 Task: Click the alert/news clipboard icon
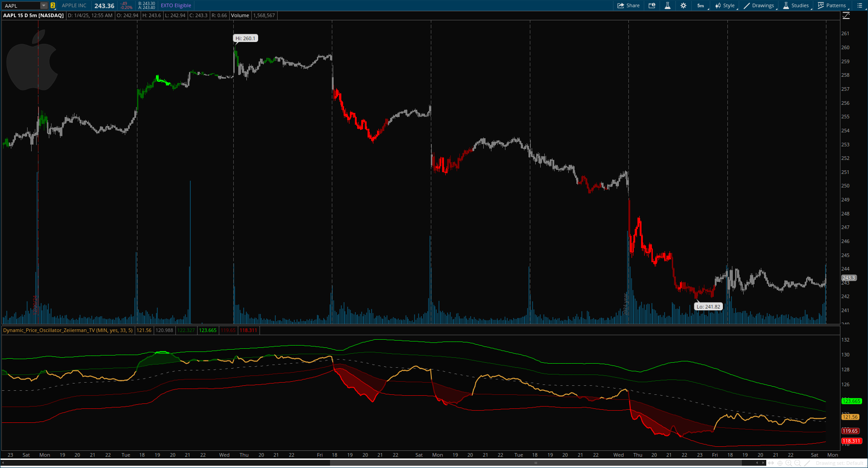coord(652,5)
